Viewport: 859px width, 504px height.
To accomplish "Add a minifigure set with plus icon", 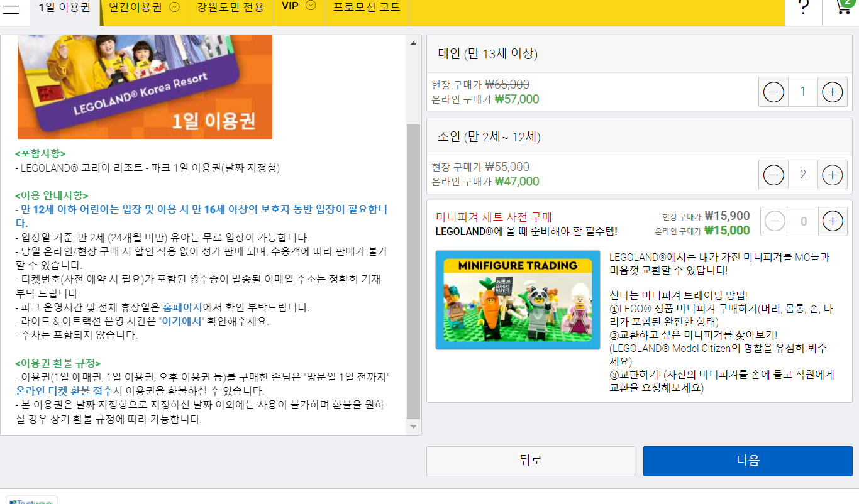I will tap(832, 221).
